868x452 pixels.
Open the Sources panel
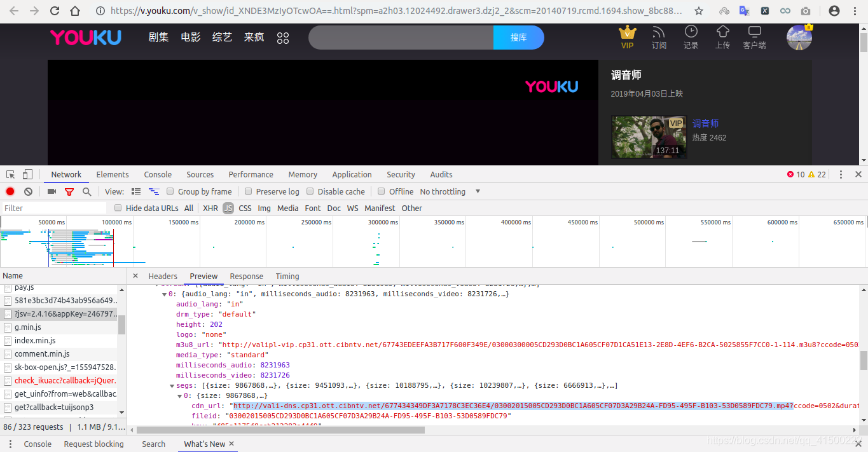200,174
